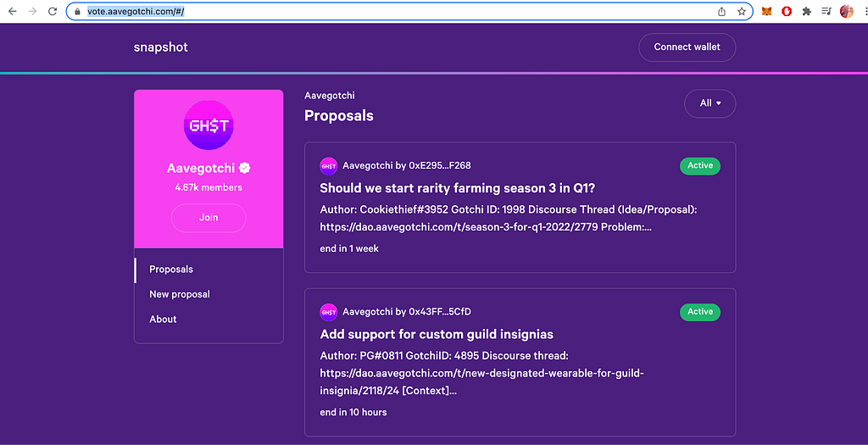The width and height of the screenshot is (868, 445).
Task: Click the verified badge next to Aavegotchi
Action: (x=245, y=168)
